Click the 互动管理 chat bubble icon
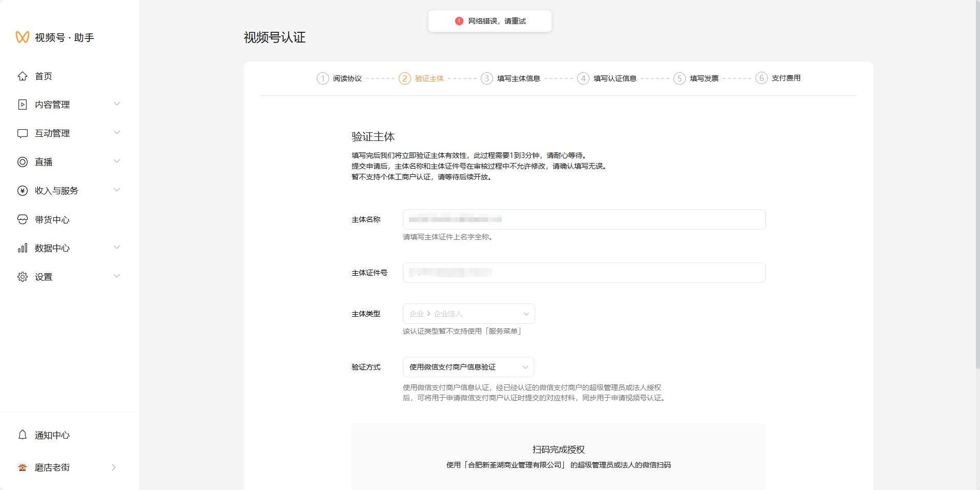The image size is (980, 490). 23,133
